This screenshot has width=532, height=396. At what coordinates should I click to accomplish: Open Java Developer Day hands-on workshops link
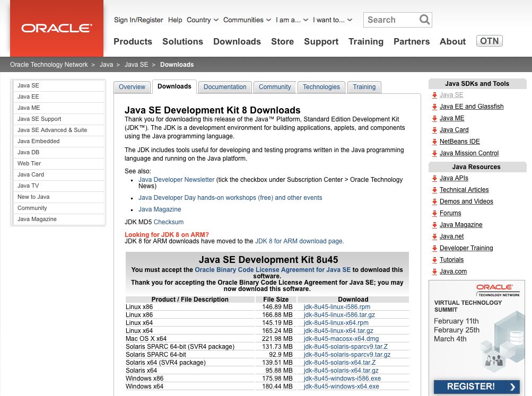[x=230, y=198]
